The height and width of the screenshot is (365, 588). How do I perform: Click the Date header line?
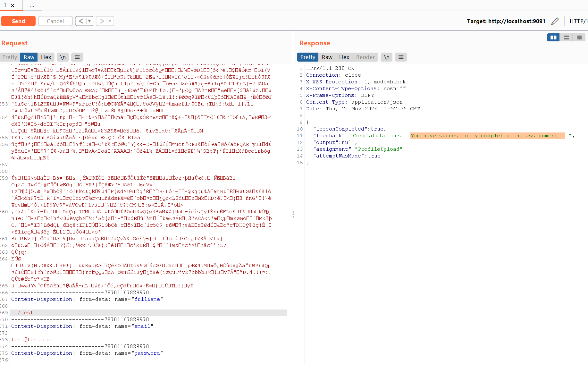click(363, 109)
